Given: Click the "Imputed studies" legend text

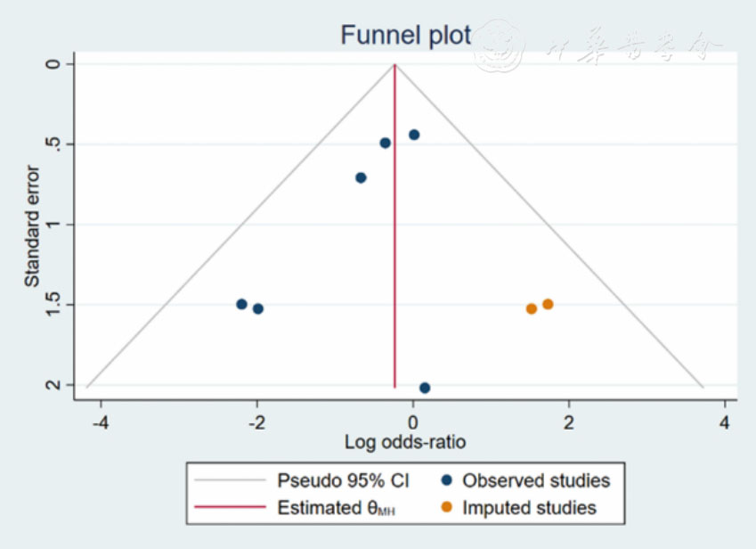Looking at the screenshot, I should click(x=530, y=508).
